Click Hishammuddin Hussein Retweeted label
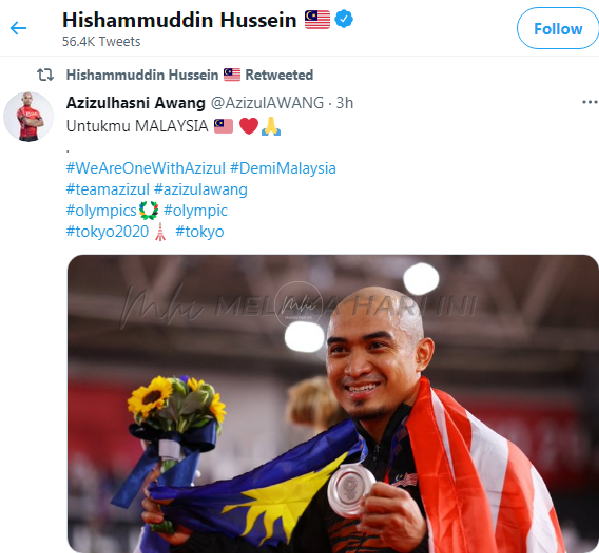 pyautogui.click(x=189, y=75)
